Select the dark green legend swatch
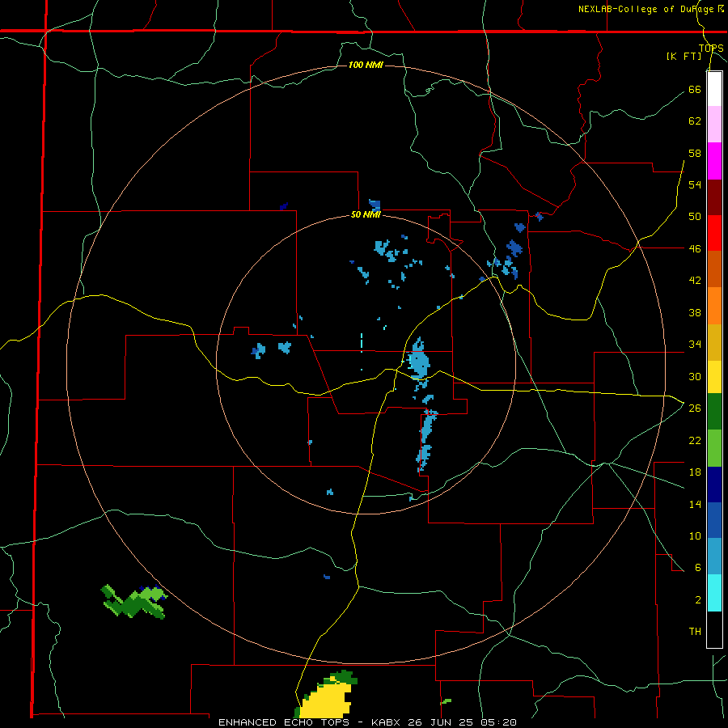Viewport: 728px width, 728px height. pos(714,412)
